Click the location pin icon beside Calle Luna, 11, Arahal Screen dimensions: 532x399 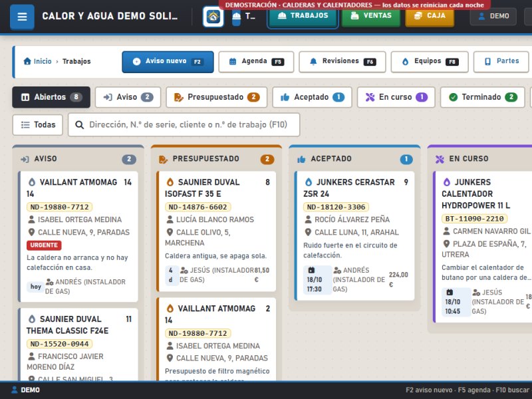308,232
